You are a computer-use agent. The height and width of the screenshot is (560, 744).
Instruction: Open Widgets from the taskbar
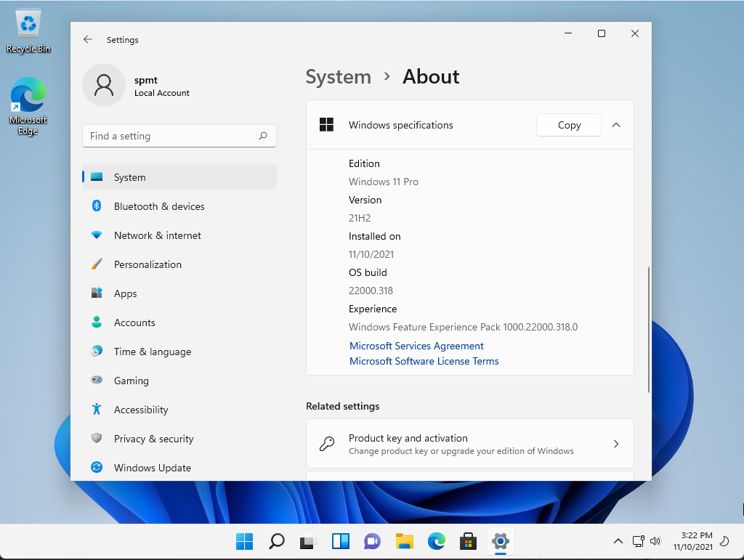click(x=341, y=541)
